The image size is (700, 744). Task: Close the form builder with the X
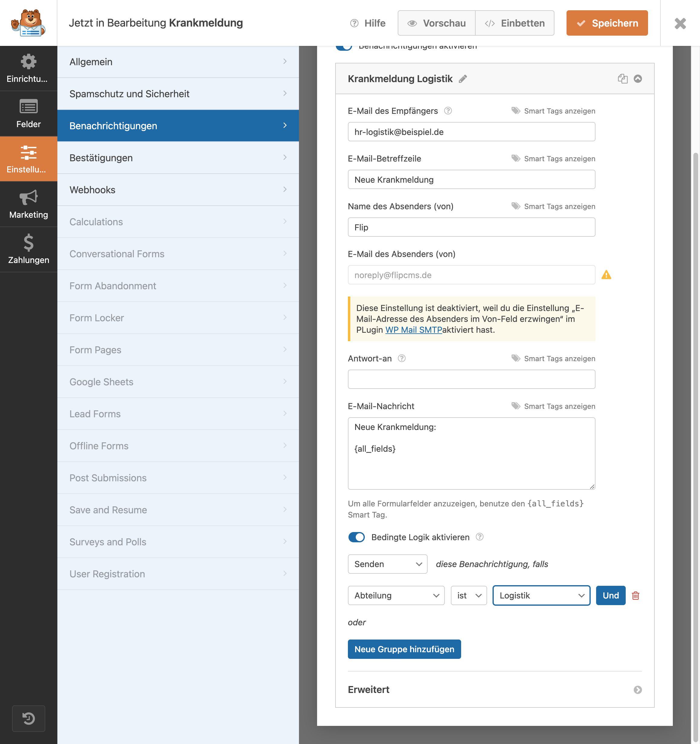click(x=680, y=23)
